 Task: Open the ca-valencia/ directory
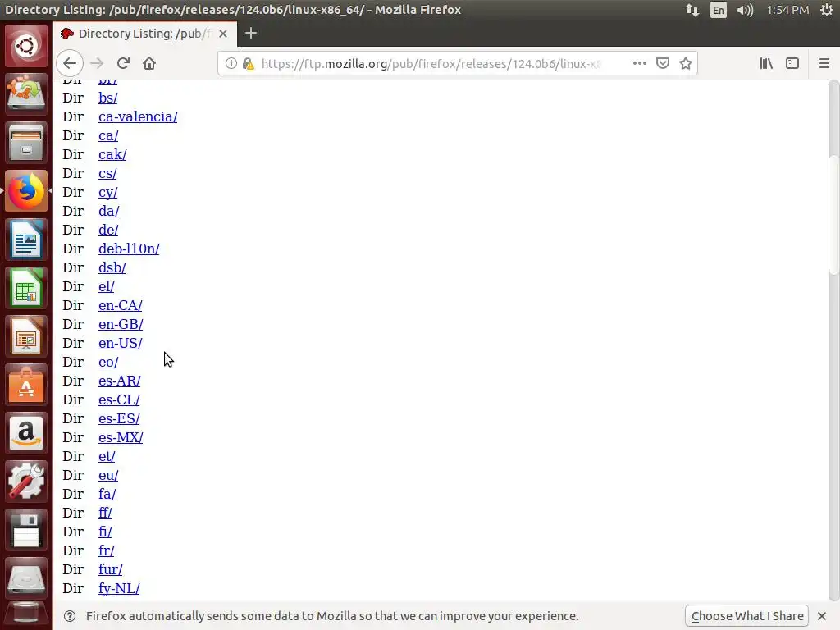[x=138, y=116]
